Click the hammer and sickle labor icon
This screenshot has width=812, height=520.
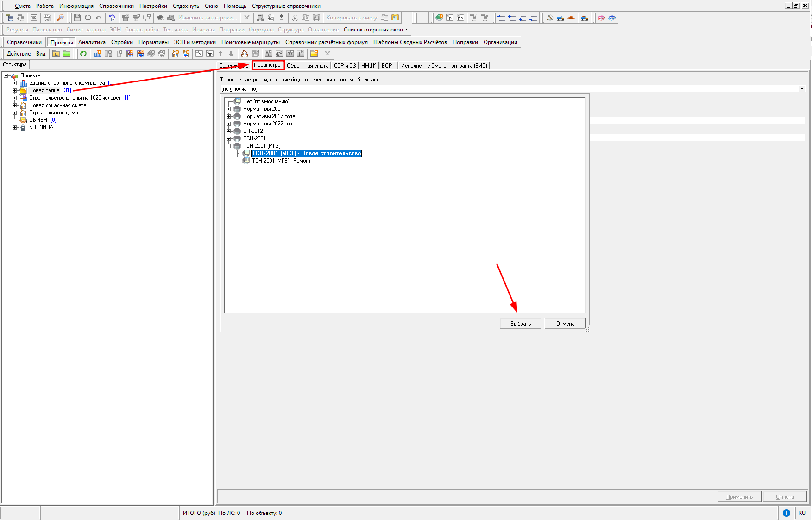pos(550,18)
